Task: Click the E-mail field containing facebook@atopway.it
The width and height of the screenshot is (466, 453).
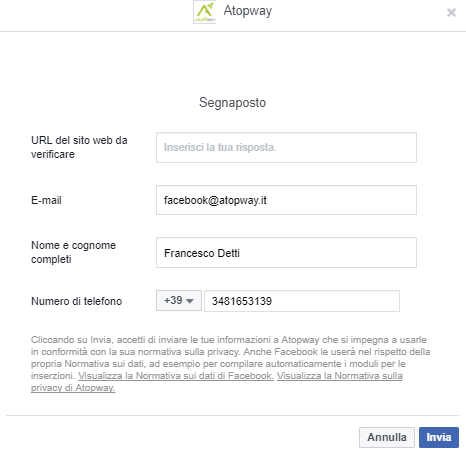Action: pos(286,200)
